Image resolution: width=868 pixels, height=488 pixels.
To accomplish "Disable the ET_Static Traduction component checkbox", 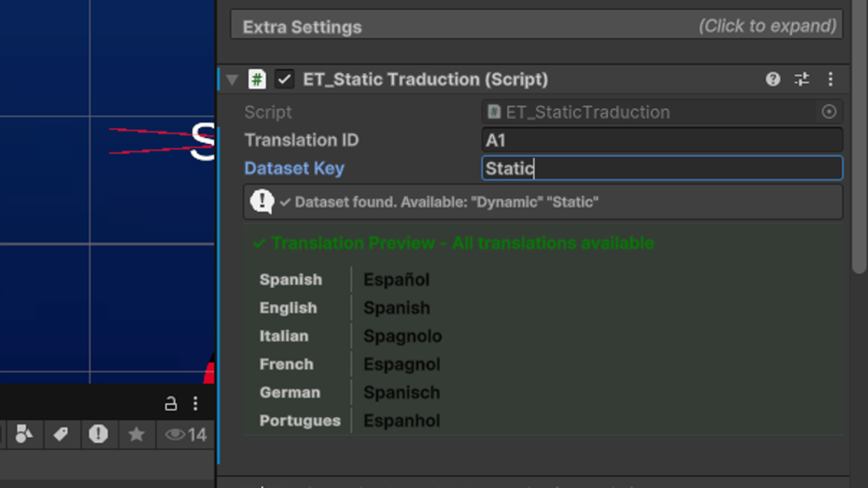I will click(284, 80).
